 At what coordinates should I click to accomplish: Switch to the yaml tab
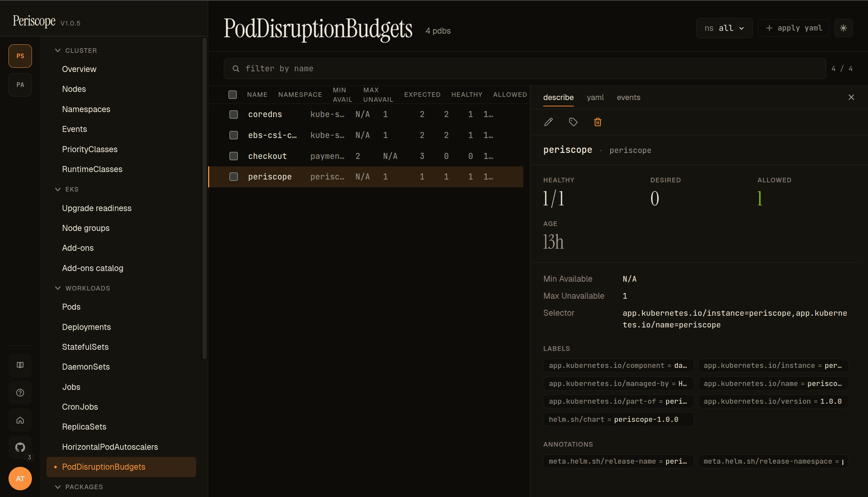coord(595,97)
